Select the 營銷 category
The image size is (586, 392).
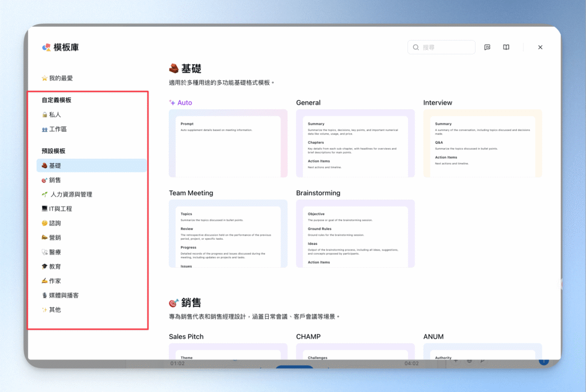click(x=51, y=237)
